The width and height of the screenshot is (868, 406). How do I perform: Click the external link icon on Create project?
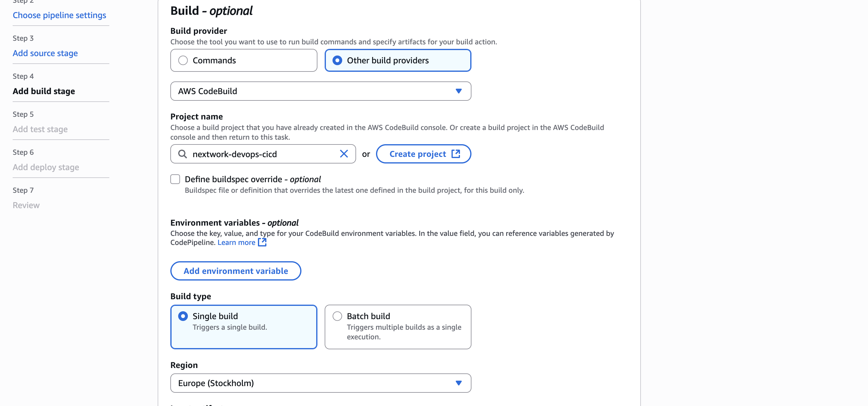(455, 154)
